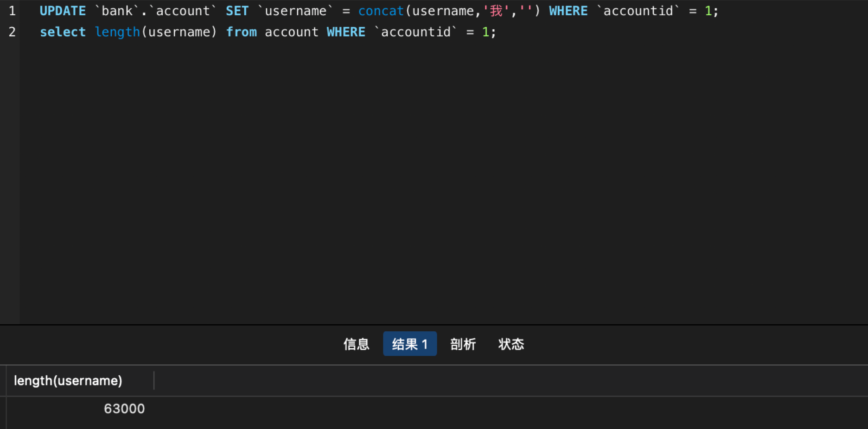Click the length function name on line 2

(x=117, y=32)
